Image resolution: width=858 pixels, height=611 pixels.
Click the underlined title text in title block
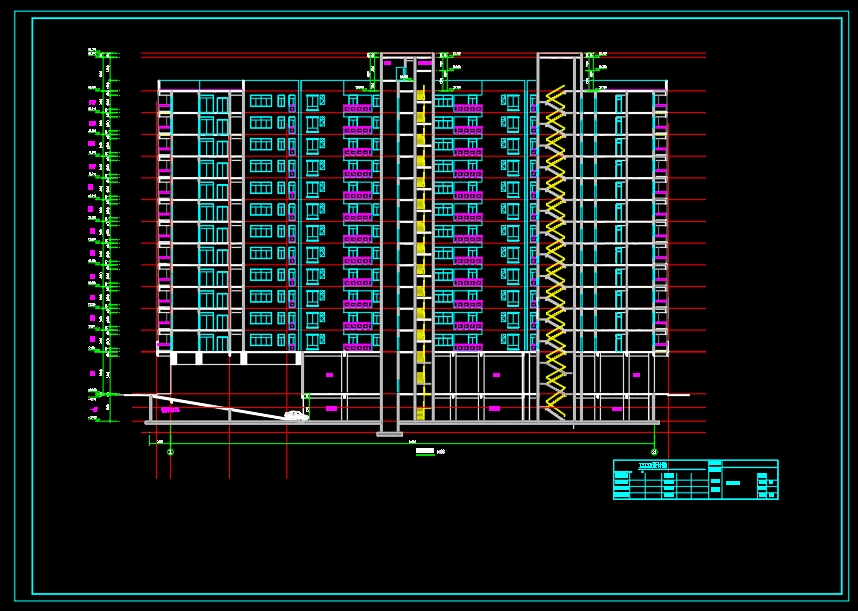pos(654,465)
